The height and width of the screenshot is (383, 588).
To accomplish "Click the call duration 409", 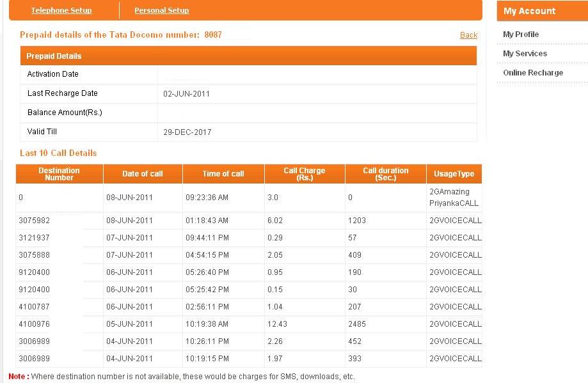I will coord(354,255).
